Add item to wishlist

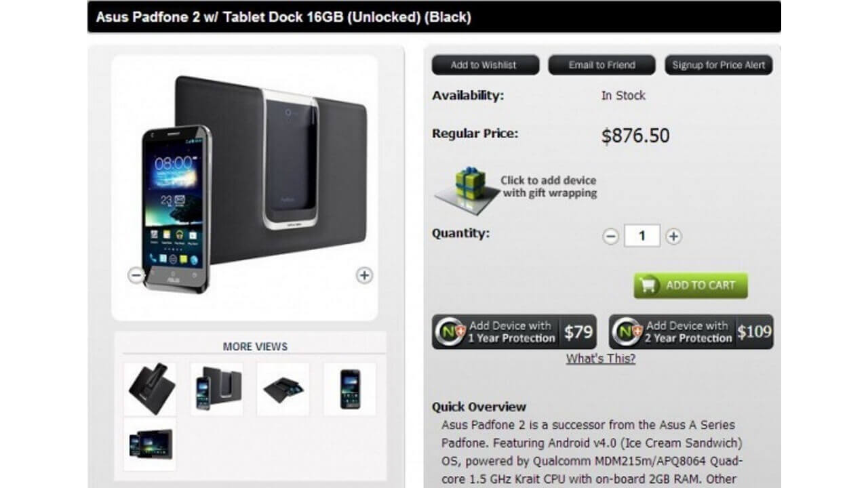[x=485, y=65]
